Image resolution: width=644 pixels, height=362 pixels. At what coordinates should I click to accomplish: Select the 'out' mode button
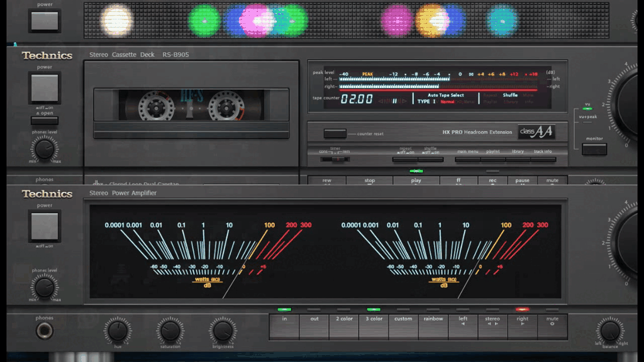point(314,327)
